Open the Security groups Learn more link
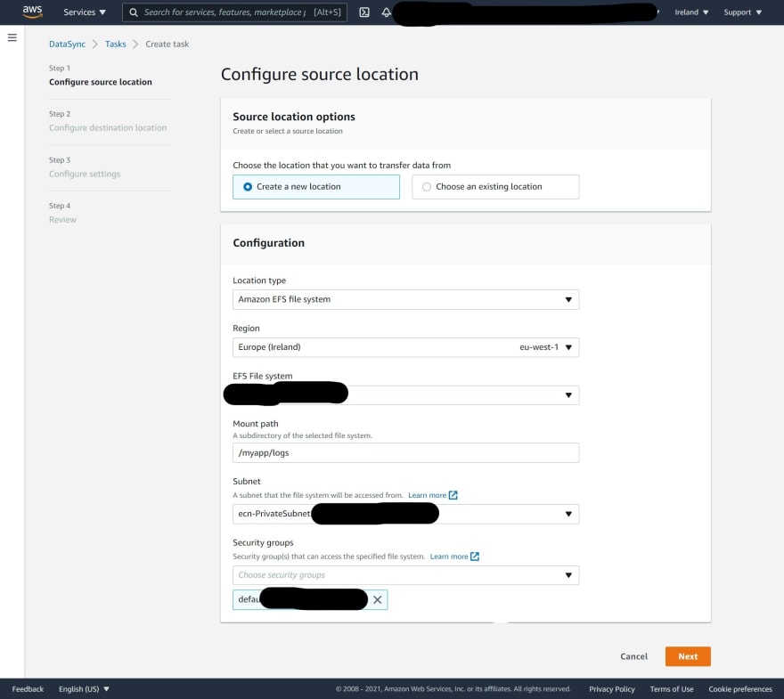Viewport: 784px width, 699px height. click(x=454, y=557)
